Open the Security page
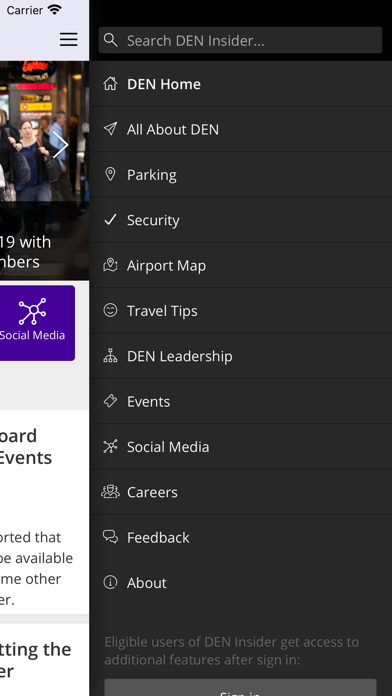 pos(241,220)
